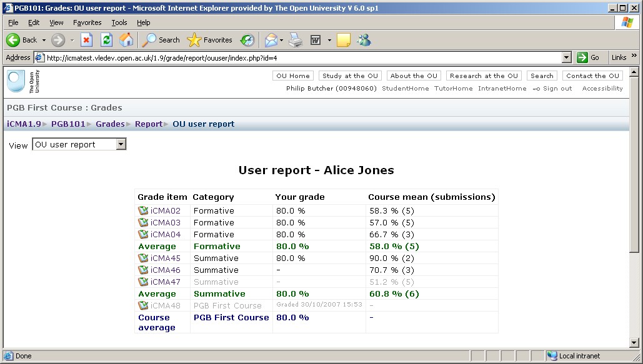Open the Search magnifier in toolbar

(149, 40)
